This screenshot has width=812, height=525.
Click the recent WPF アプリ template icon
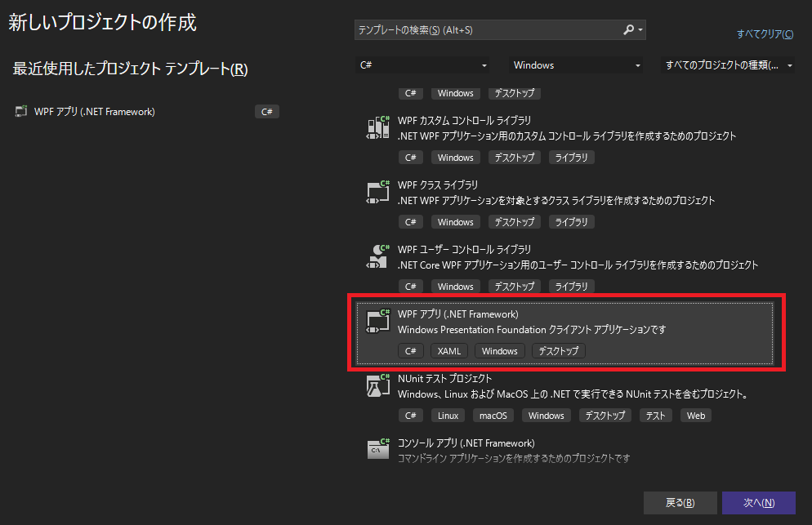(x=21, y=111)
